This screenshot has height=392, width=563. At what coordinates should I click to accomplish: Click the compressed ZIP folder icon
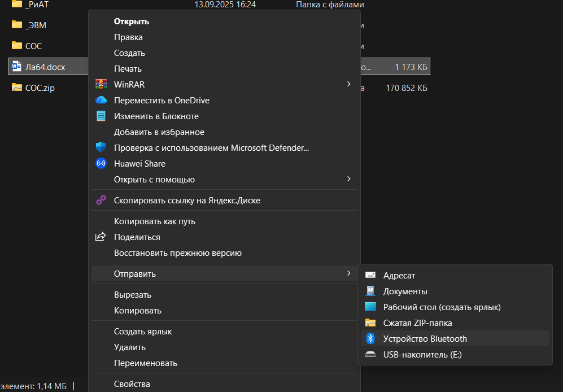[x=370, y=323]
